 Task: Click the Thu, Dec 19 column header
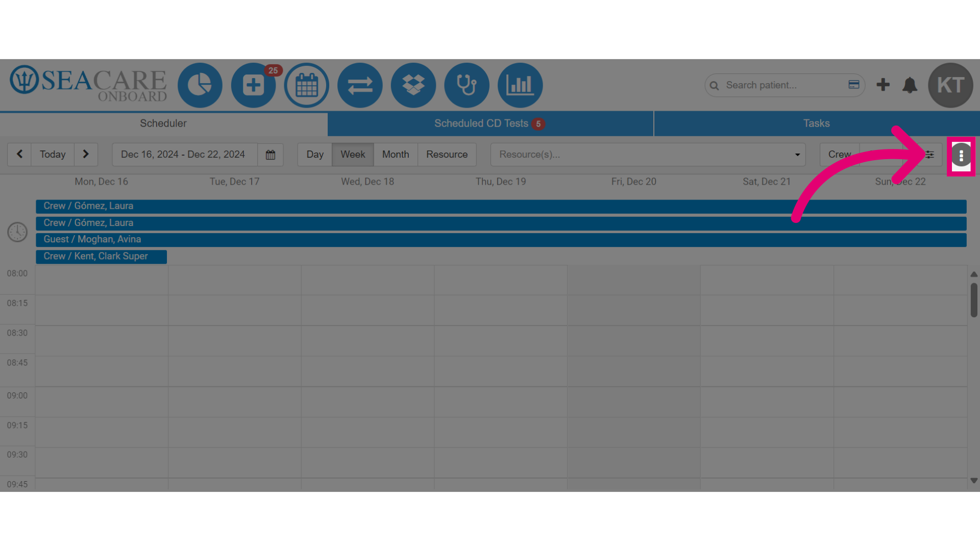coord(501,182)
